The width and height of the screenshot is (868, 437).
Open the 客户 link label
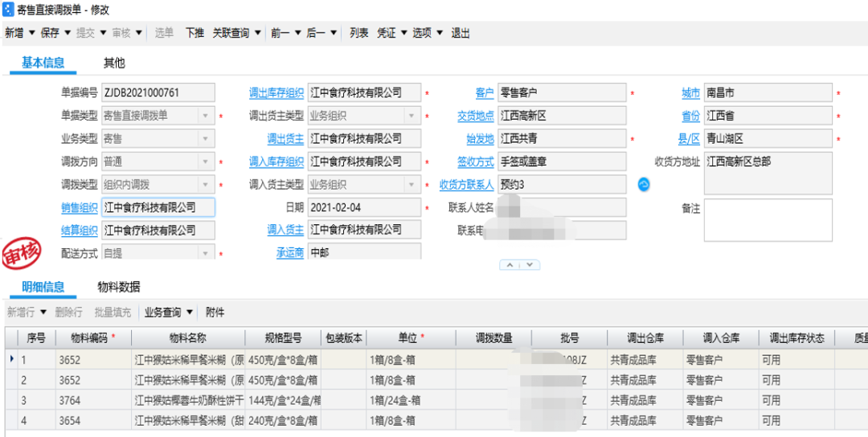(485, 93)
